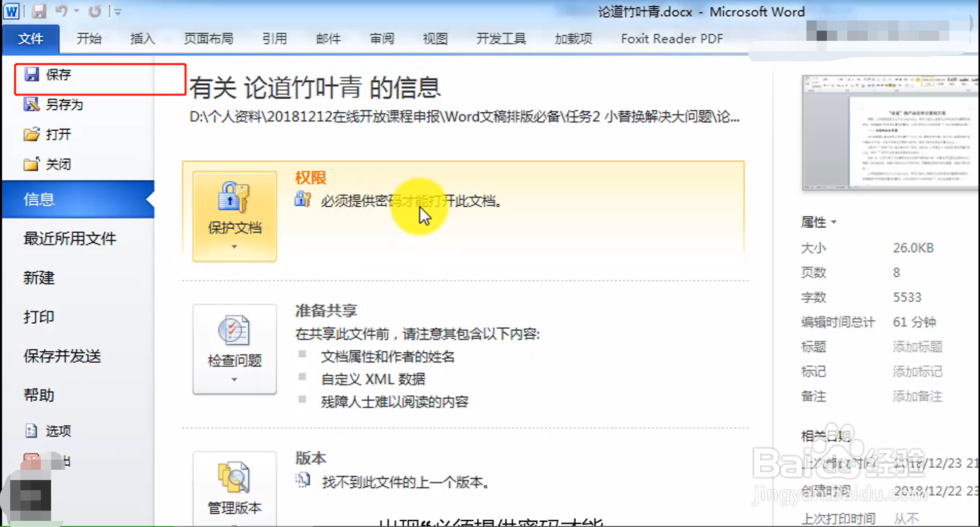Switch to the 开发工具 tab
The width and height of the screenshot is (980, 527).
click(501, 39)
